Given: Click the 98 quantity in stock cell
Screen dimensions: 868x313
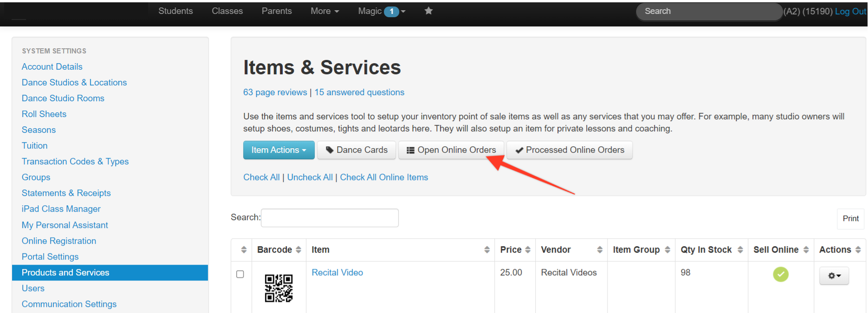Looking at the screenshot, I should 686,273.
